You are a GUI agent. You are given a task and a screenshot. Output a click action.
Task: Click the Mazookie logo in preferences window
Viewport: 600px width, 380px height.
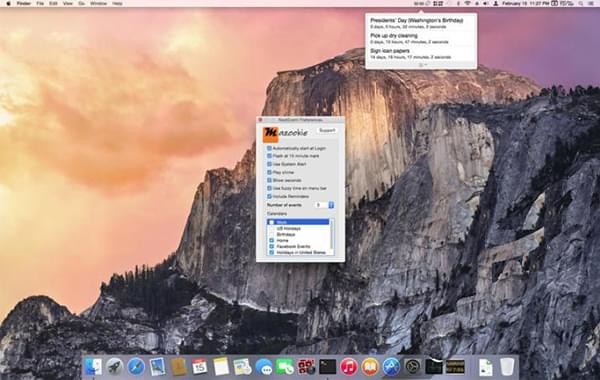pyautogui.click(x=285, y=134)
